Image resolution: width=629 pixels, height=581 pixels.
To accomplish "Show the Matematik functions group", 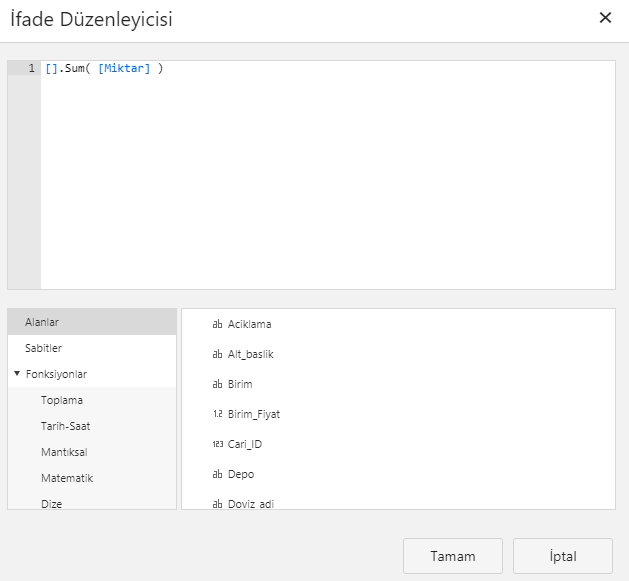I will [x=67, y=478].
